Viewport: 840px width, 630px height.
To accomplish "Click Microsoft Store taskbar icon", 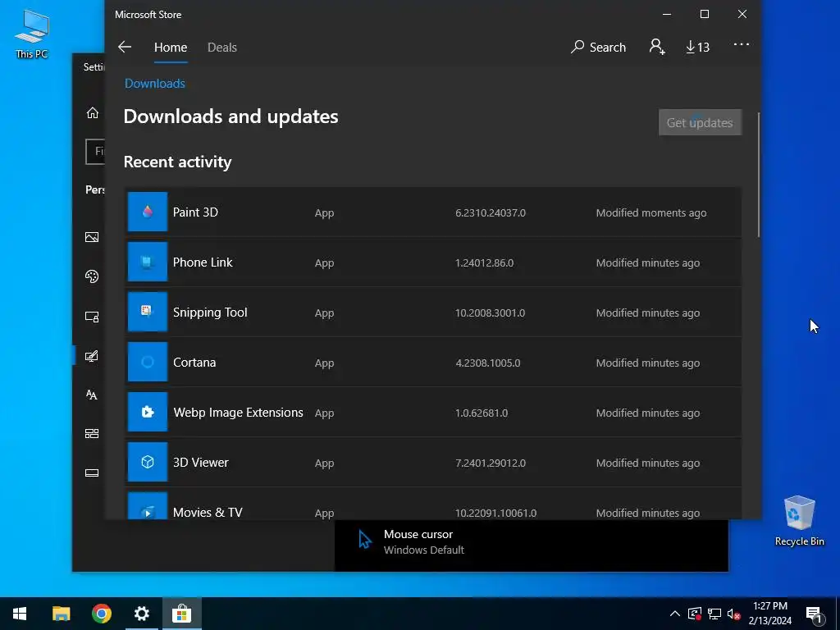I will (x=181, y=614).
